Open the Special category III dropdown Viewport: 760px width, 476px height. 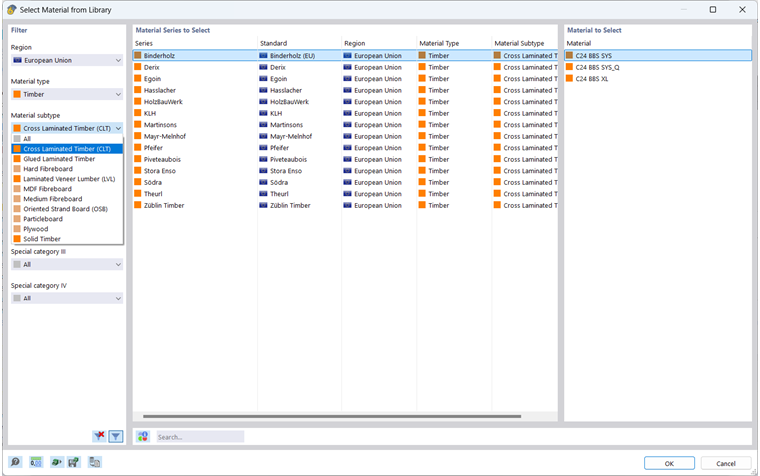click(x=67, y=264)
